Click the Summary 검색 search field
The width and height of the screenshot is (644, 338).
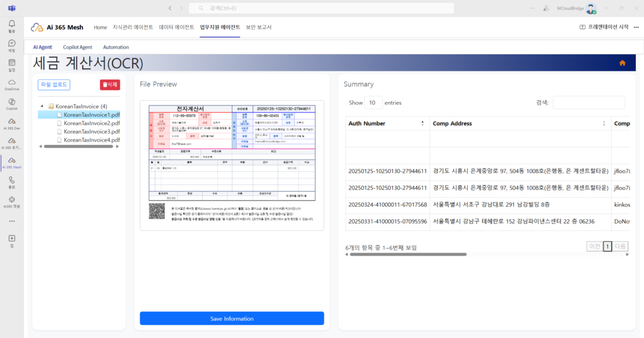[589, 102]
